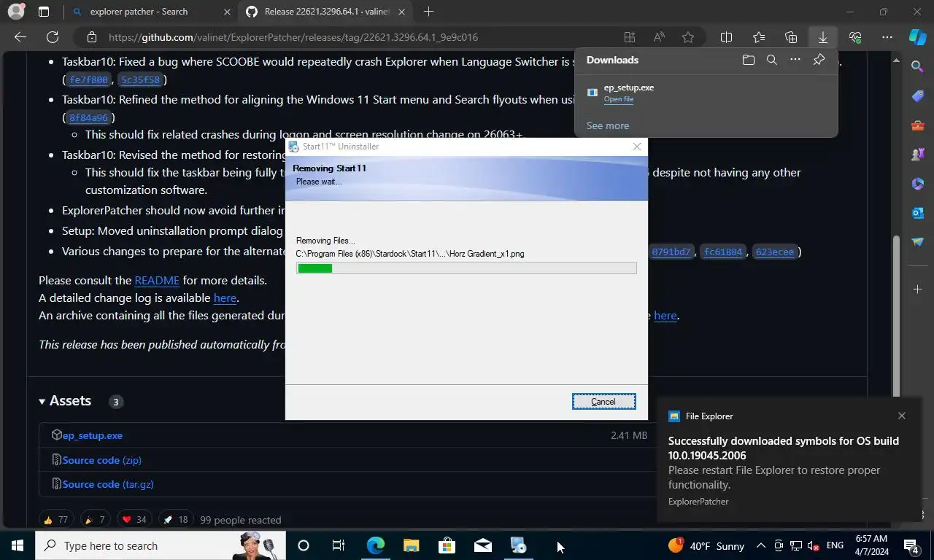Open commit 0791bd7
934x560 pixels.
tap(671, 252)
